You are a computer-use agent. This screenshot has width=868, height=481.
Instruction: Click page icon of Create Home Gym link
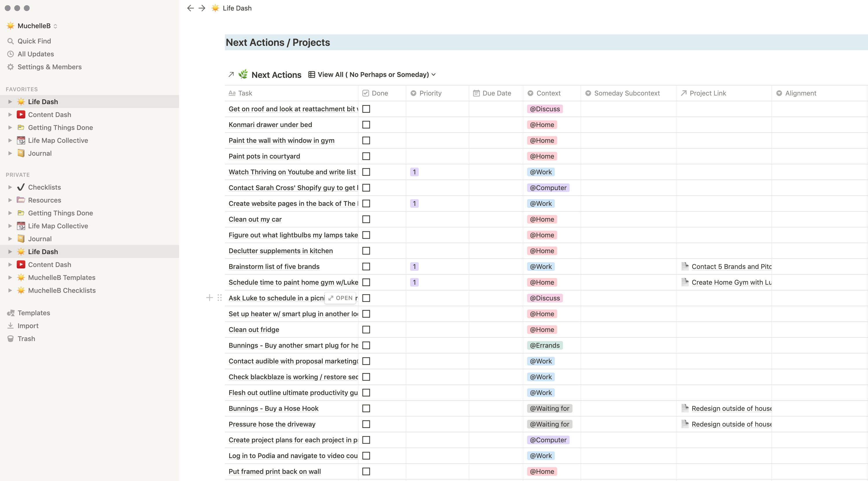click(685, 282)
